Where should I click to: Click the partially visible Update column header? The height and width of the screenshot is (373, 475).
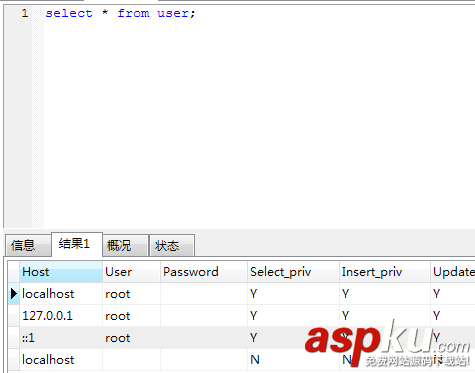pyautogui.click(x=453, y=272)
